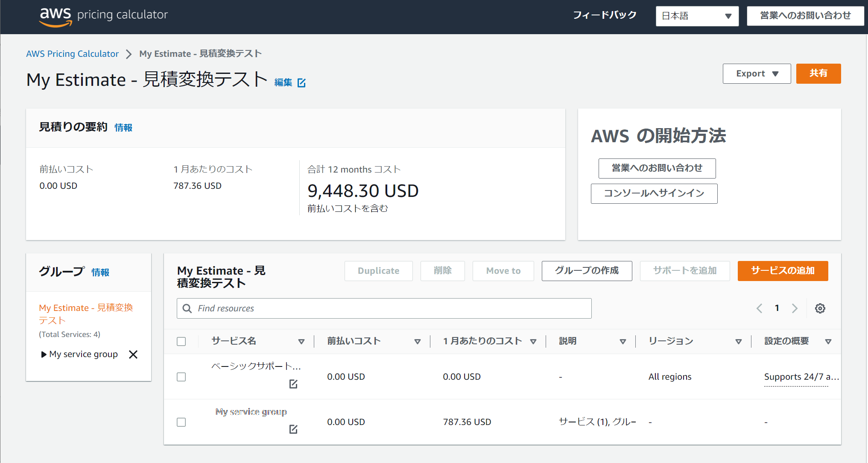The image size is (868, 463).
Task: Click the breadcrumb My Estimate - 見積変換テスト
Action: point(200,54)
